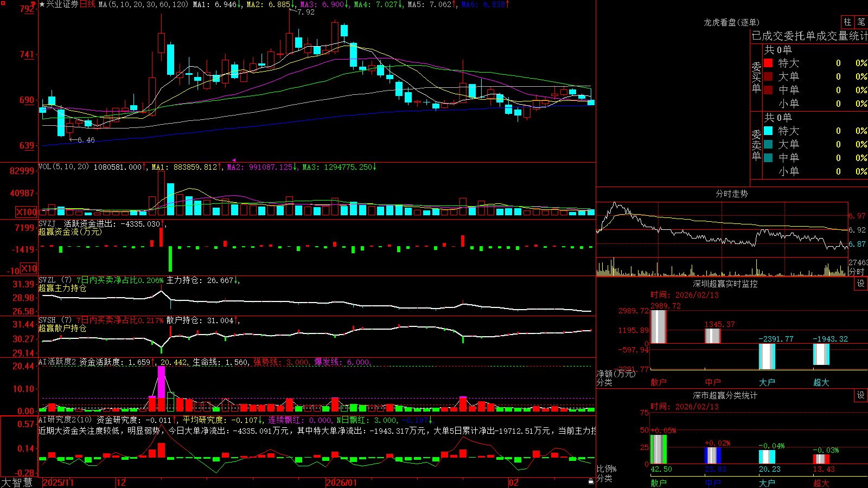Image resolution: width=868 pixels, height=488 pixels.
Task: Toggle the 柱 bar display mode
Action: [847, 22]
